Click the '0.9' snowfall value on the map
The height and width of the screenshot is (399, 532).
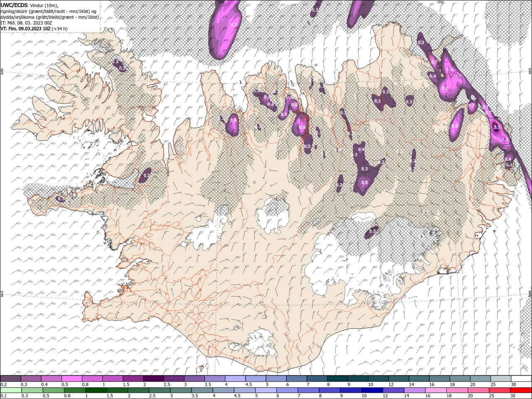coord(302,128)
